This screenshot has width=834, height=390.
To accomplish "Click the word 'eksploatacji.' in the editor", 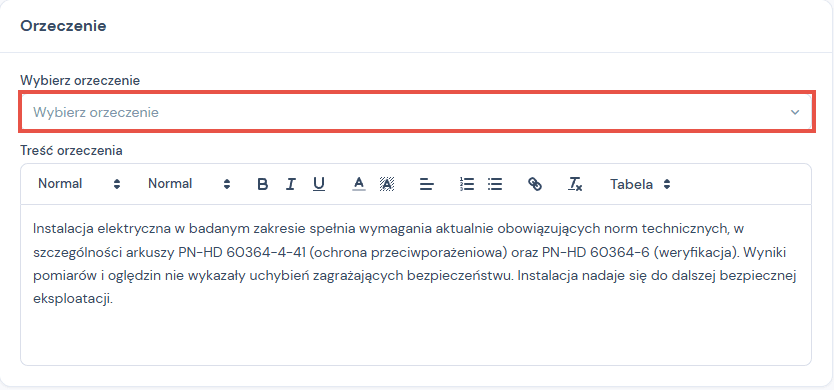I will [x=73, y=299].
